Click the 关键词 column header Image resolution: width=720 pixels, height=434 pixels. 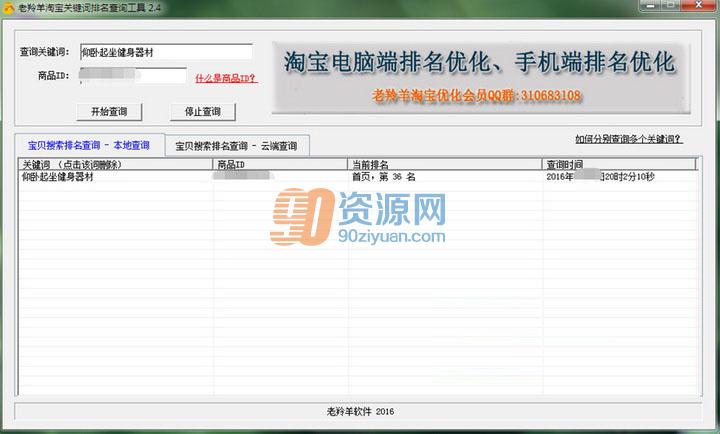pos(116,164)
